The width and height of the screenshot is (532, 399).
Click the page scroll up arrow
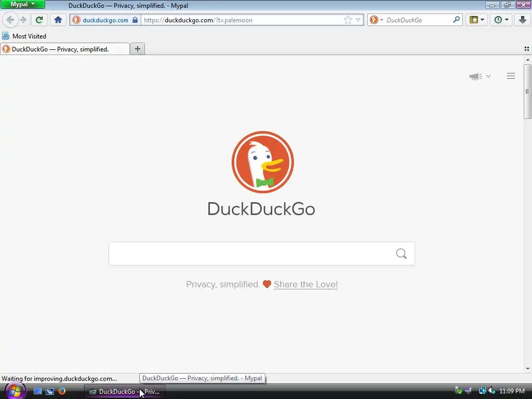pyautogui.click(x=528, y=60)
